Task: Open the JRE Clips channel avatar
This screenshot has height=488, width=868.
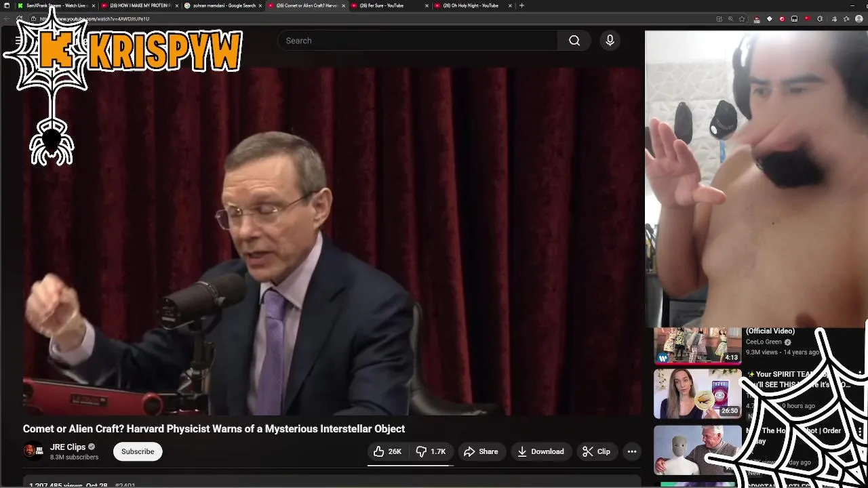Action: click(33, 451)
